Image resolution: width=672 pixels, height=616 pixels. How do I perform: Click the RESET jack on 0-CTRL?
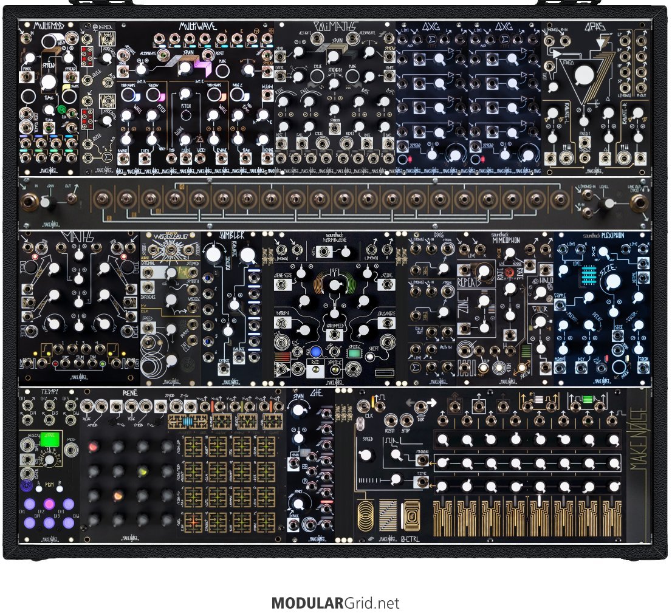pos(391,420)
